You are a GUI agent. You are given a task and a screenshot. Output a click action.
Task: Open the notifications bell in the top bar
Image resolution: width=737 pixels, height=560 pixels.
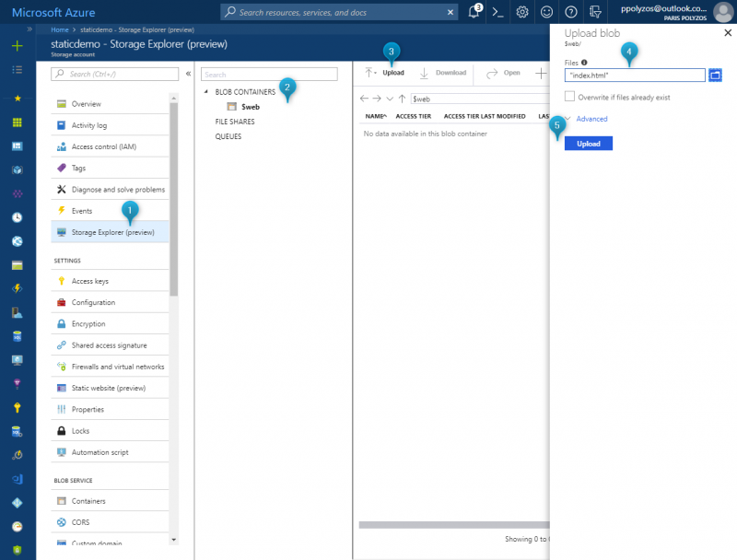[473, 12]
